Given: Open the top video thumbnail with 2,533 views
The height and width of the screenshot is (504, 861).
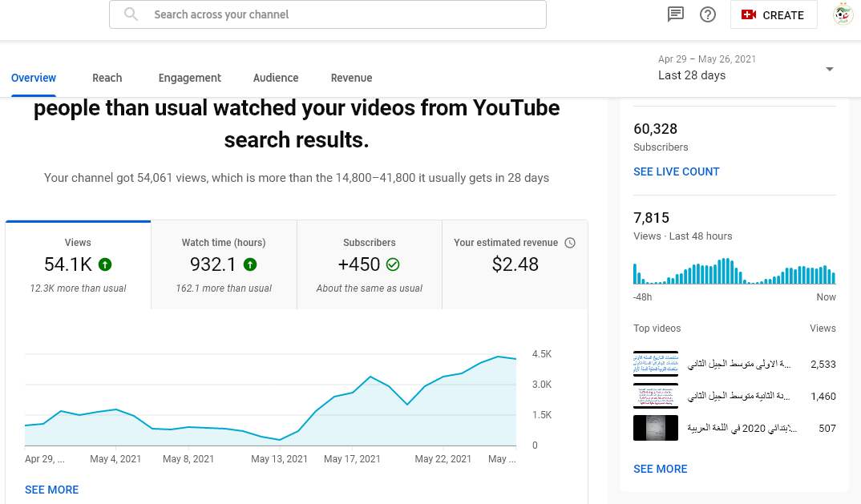Looking at the screenshot, I should [x=655, y=364].
